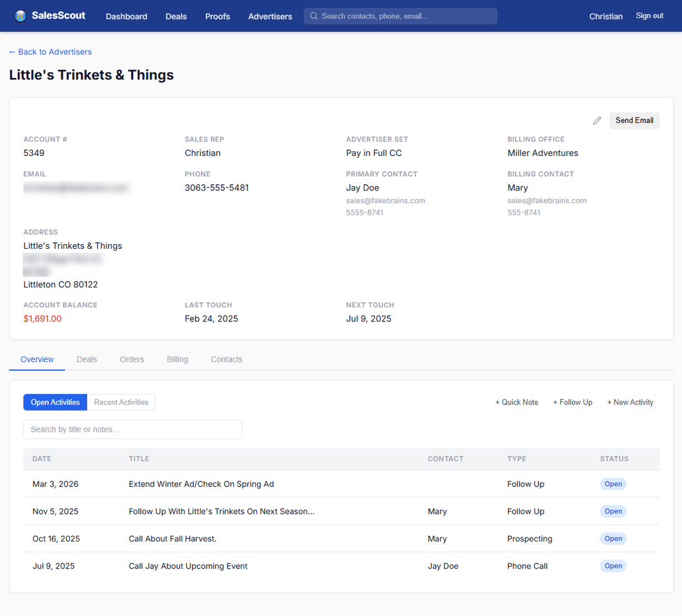
Task: Open Advertisers in top navigation
Action: (x=270, y=16)
